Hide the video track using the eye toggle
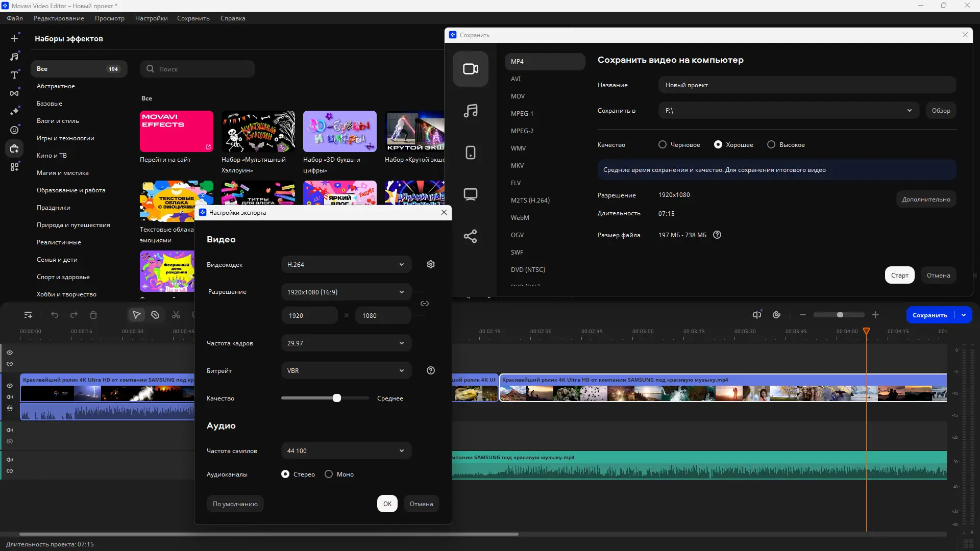 10,385
